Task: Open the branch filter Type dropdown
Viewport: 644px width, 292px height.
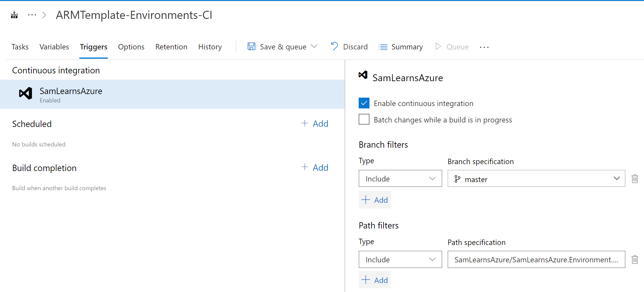Action: click(400, 178)
